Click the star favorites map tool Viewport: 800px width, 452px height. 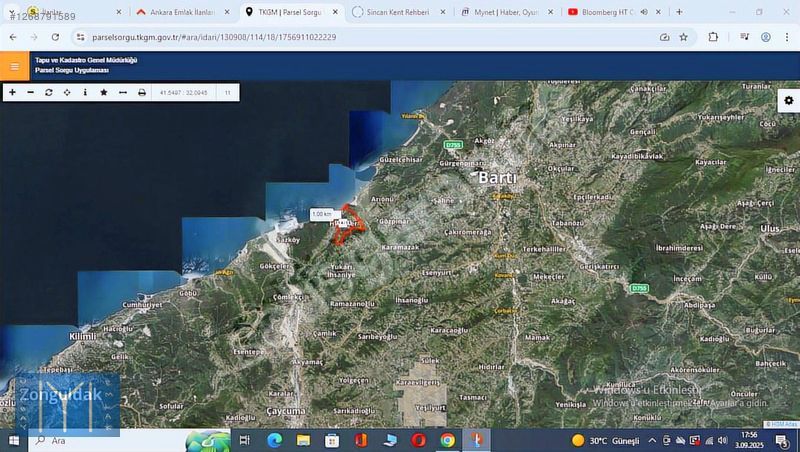coord(104,92)
